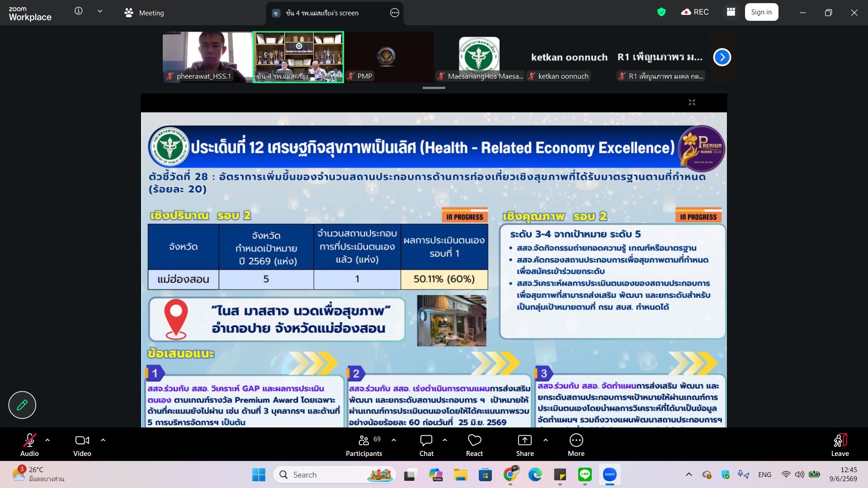Open the annotation pencil tool

tap(22, 405)
